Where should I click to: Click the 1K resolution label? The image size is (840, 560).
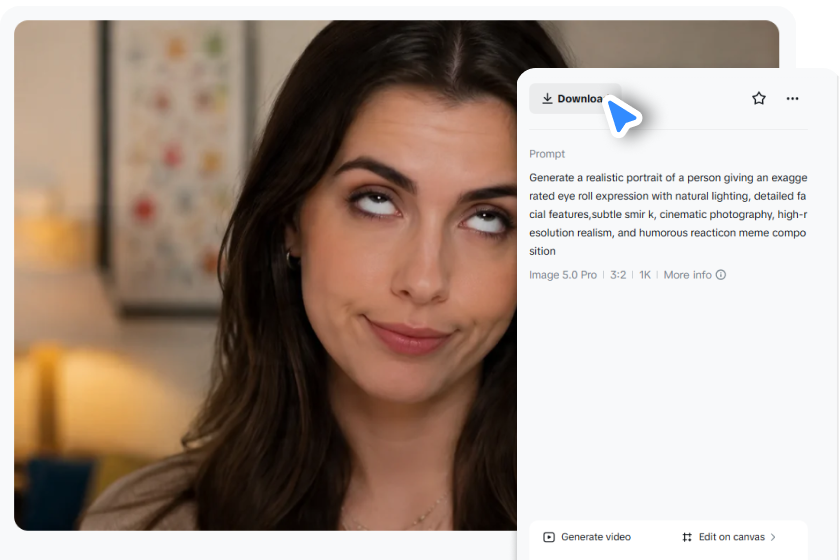pyautogui.click(x=645, y=275)
